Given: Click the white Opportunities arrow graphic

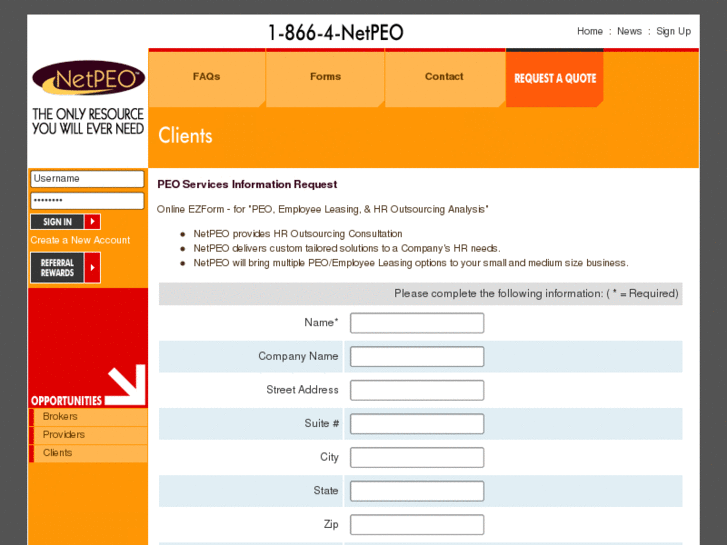Looking at the screenshot, I should pyautogui.click(x=126, y=385).
